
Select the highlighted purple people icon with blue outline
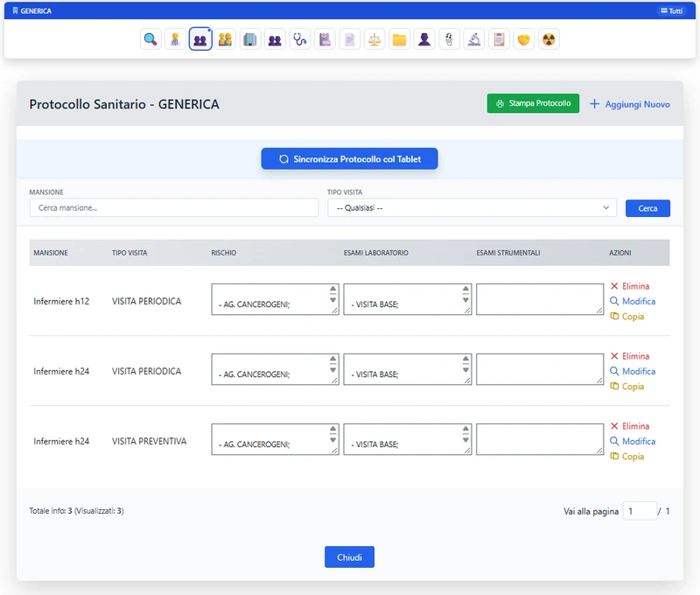200,39
